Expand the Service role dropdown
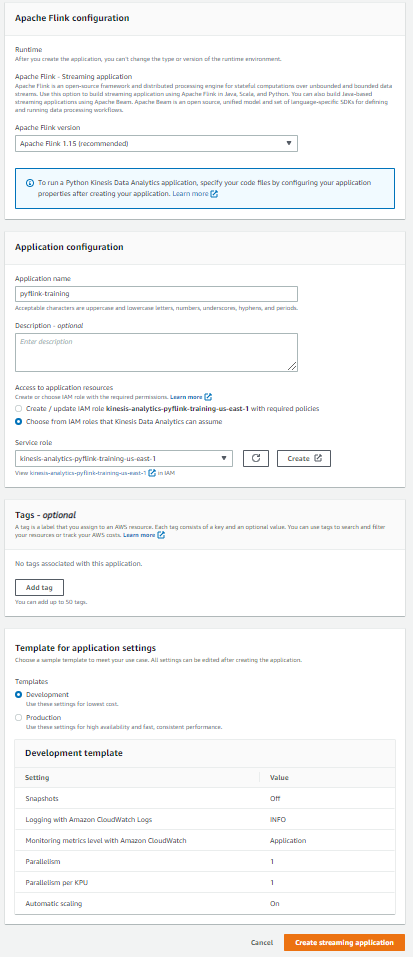 click(x=124, y=458)
